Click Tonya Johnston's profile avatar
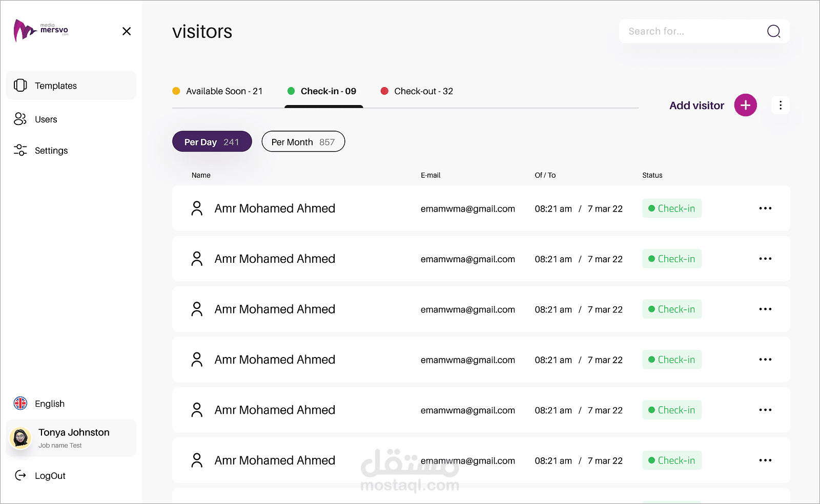This screenshot has height=504, width=820. point(21,438)
